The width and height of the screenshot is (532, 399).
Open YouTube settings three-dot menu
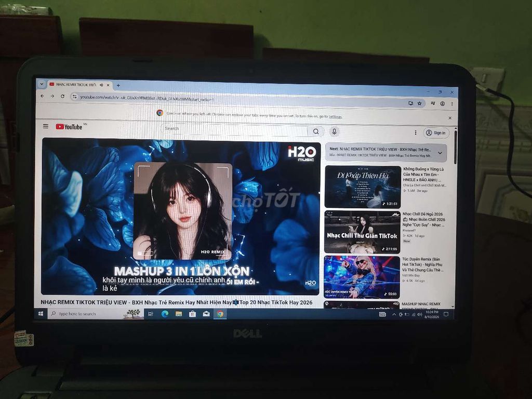pyautogui.click(x=415, y=132)
